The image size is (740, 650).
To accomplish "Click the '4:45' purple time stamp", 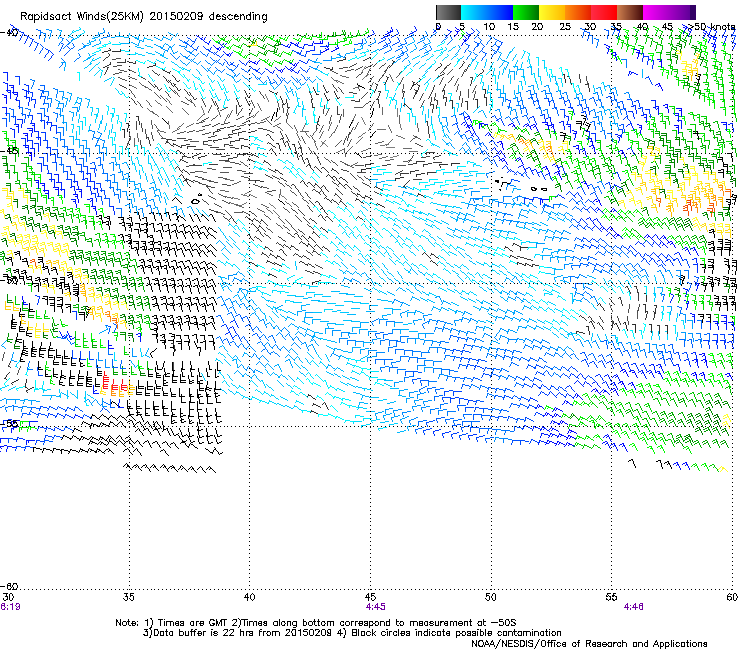I will (376, 607).
